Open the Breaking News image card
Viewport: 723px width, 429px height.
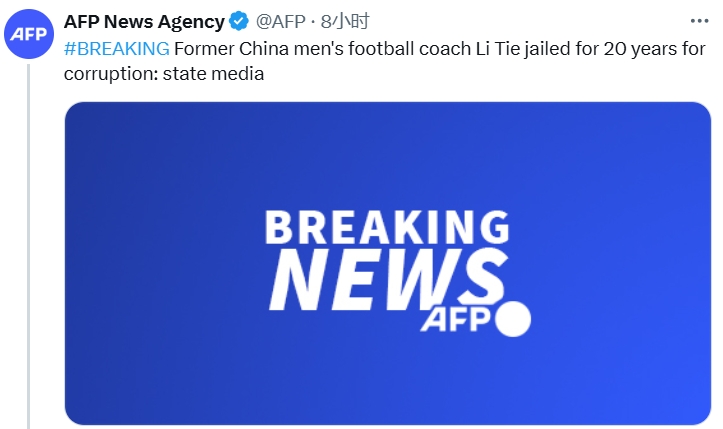(386, 262)
